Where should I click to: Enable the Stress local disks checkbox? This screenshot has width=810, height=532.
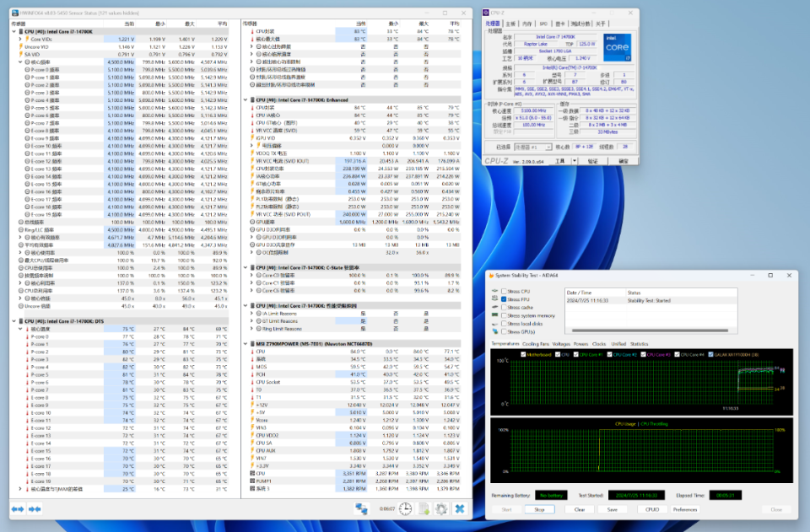pyautogui.click(x=504, y=324)
